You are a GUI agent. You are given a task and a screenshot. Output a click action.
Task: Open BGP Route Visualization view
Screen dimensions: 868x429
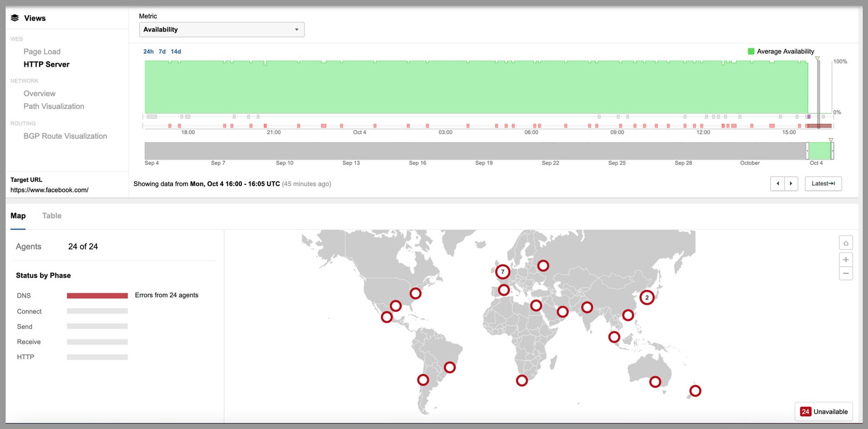pyautogui.click(x=65, y=136)
